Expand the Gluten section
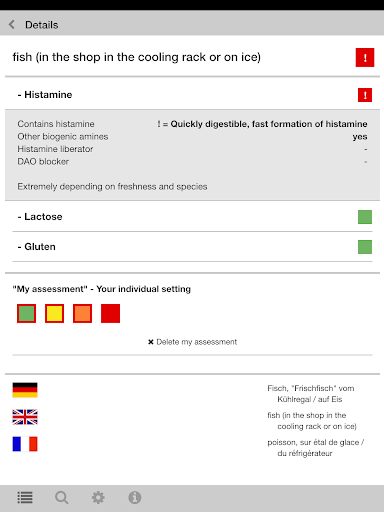384x512 pixels. 192,247
